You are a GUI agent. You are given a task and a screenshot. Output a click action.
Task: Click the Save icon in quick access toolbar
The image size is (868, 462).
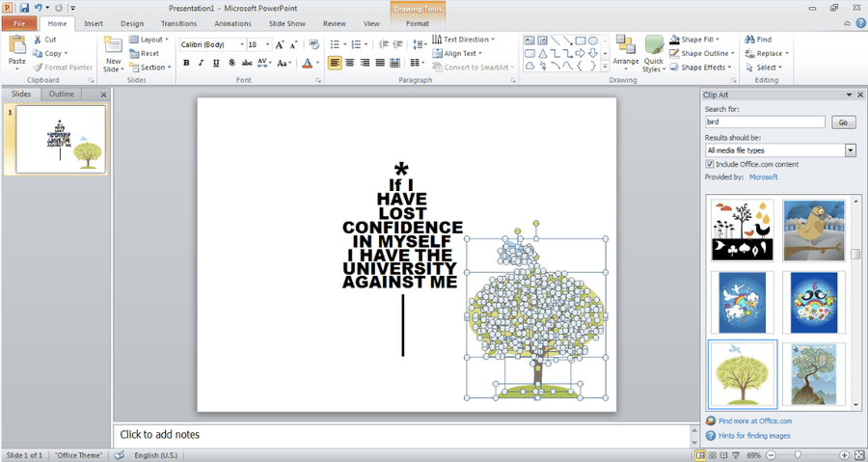click(x=24, y=8)
